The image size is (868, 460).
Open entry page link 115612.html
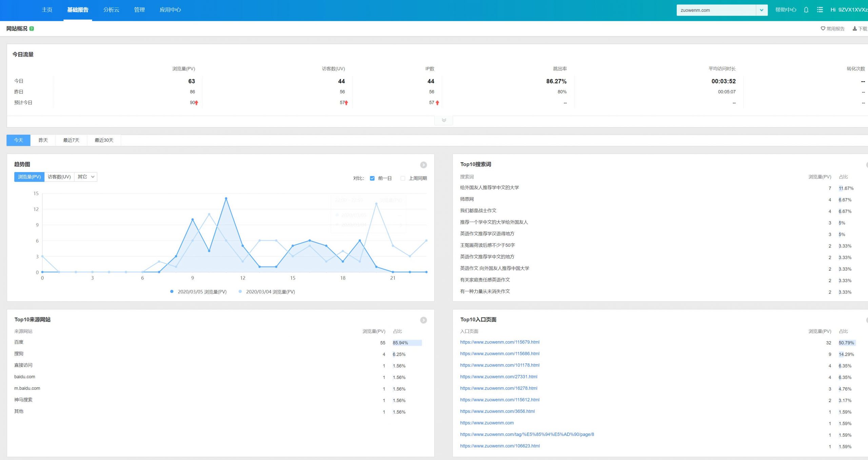pos(500,400)
